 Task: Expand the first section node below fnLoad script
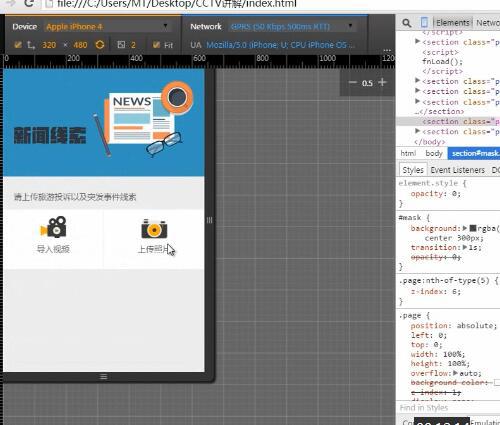tap(417, 80)
